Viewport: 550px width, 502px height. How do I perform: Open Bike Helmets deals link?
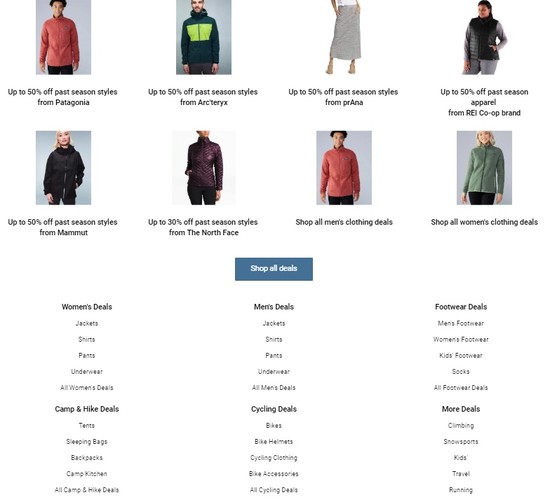[x=274, y=442]
